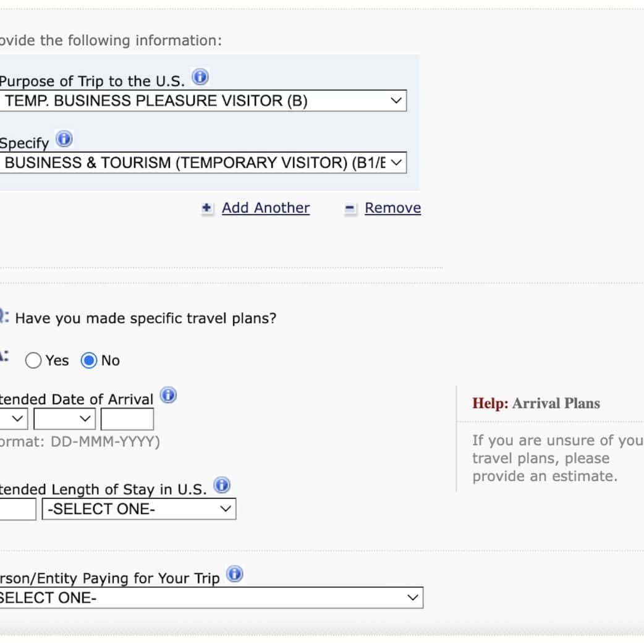Click the length of stay number field
The height and width of the screenshot is (644, 644).
(17, 509)
